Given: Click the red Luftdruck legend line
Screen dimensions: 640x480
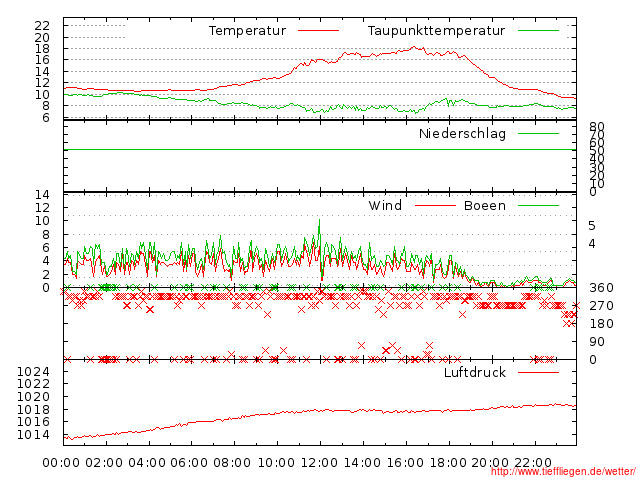Looking at the screenshot, I should pos(538,373).
